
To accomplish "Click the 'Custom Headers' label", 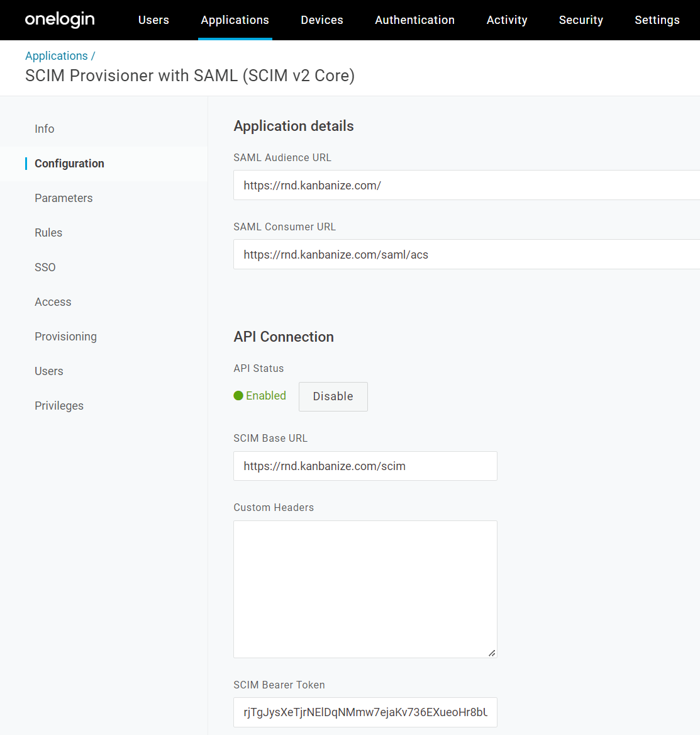I will [274, 507].
